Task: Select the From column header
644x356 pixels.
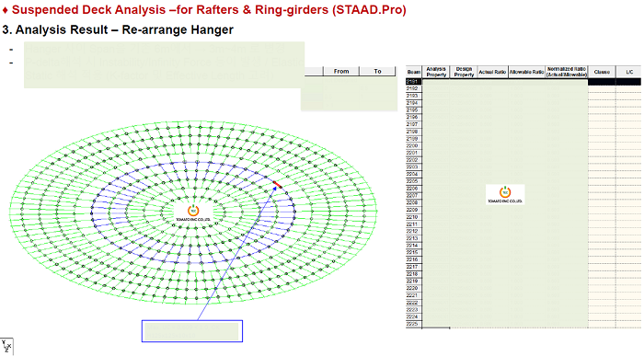Action: click(x=341, y=71)
